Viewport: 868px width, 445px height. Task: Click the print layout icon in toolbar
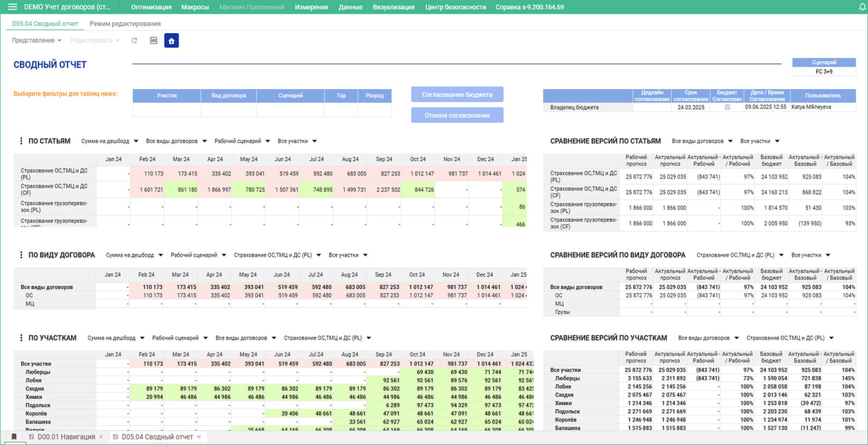coord(153,41)
